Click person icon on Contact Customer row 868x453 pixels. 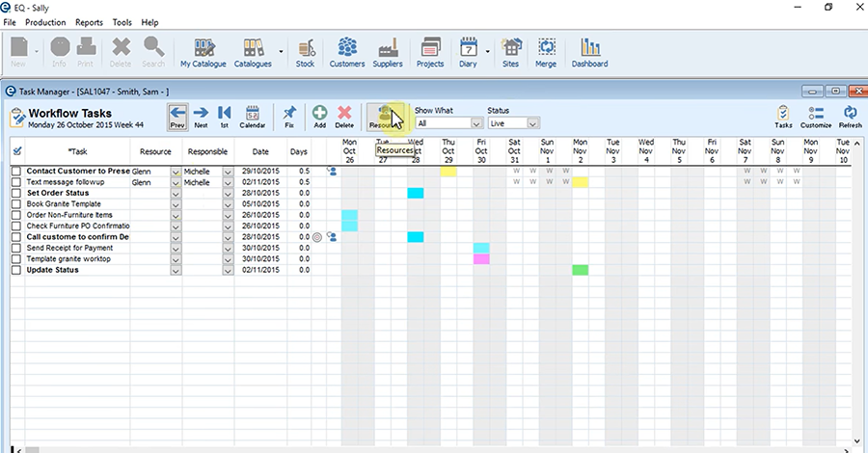pos(332,172)
